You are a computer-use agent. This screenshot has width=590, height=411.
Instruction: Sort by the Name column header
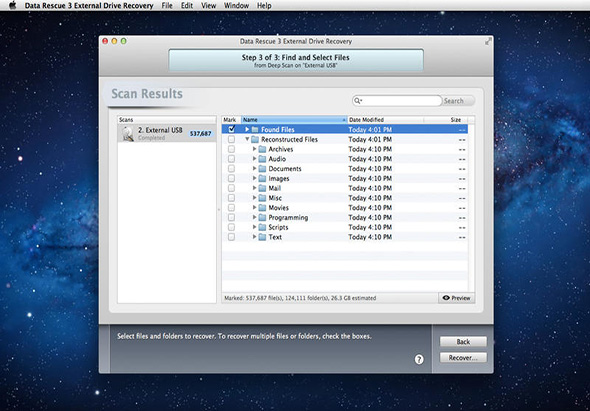click(x=294, y=120)
